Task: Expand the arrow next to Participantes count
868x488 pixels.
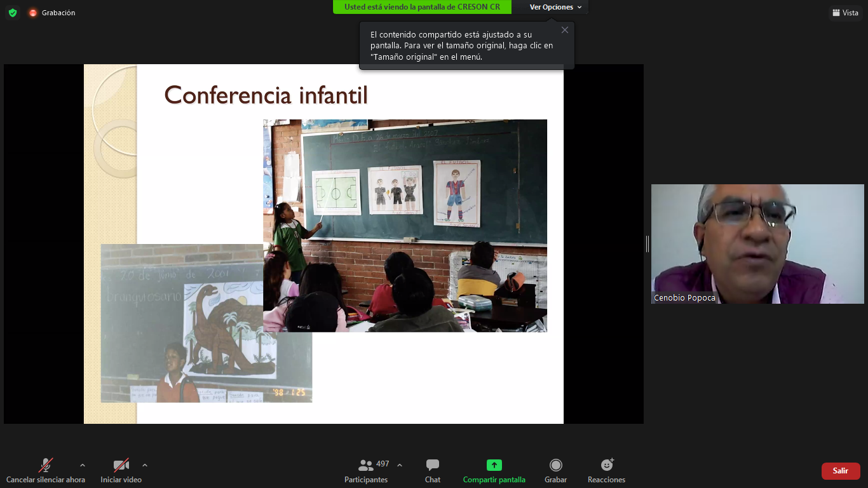Action: click(400, 465)
